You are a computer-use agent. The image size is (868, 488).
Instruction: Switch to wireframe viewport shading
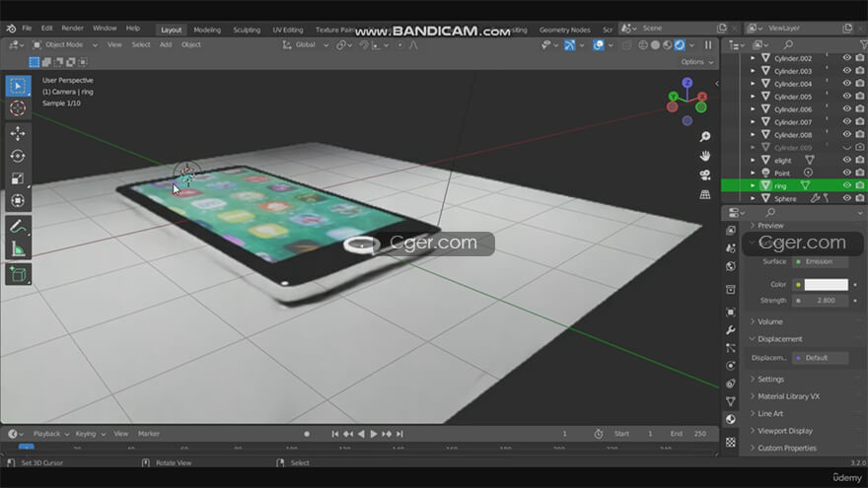click(x=643, y=45)
